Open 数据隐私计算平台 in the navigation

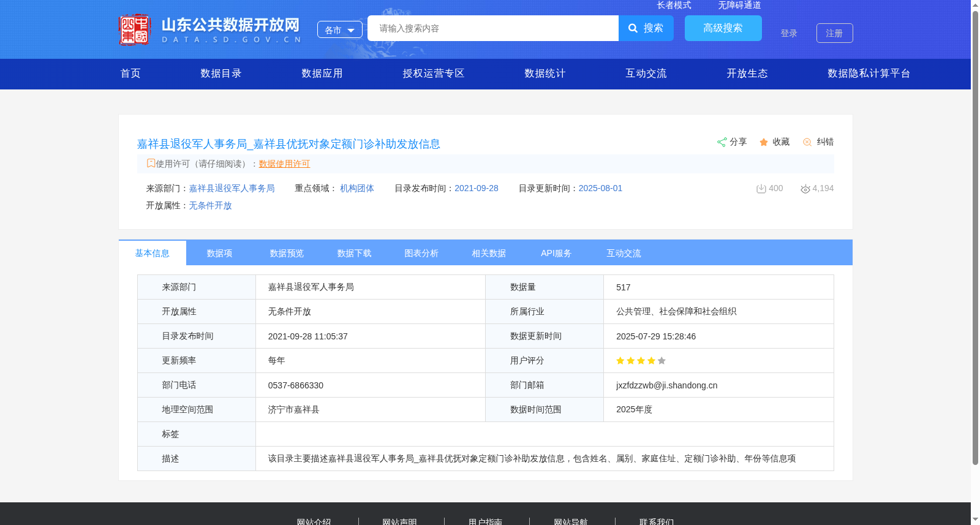869,74
